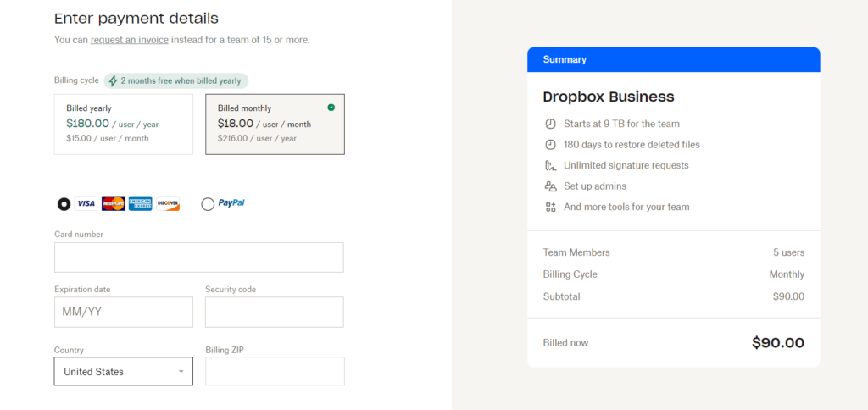Click the $15.00 / user / month text

click(108, 138)
